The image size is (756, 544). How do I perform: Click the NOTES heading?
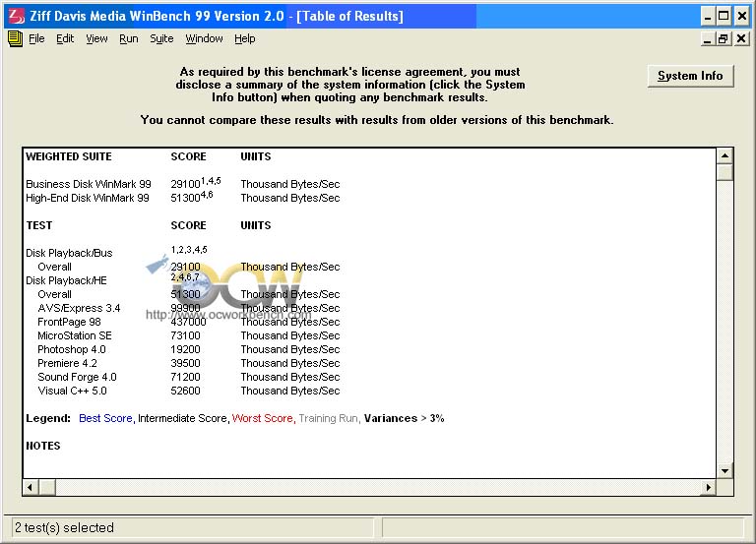coord(43,446)
